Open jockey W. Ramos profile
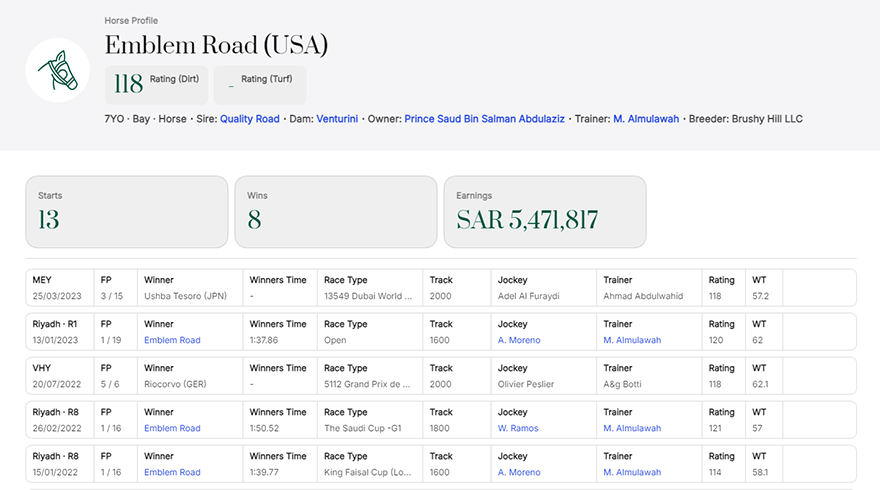The width and height of the screenshot is (880, 490). click(x=518, y=428)
